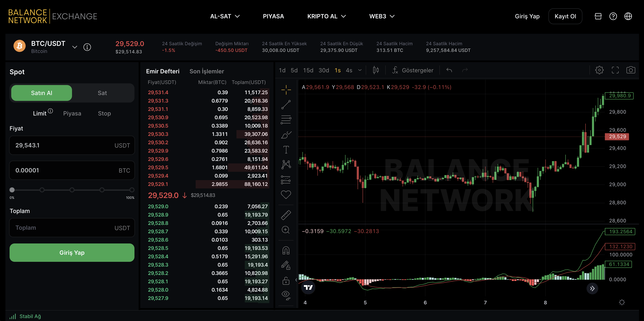Screen dimensions: 644x321
Task: Click the Fiyat price input field
Action: pos(62,145)
